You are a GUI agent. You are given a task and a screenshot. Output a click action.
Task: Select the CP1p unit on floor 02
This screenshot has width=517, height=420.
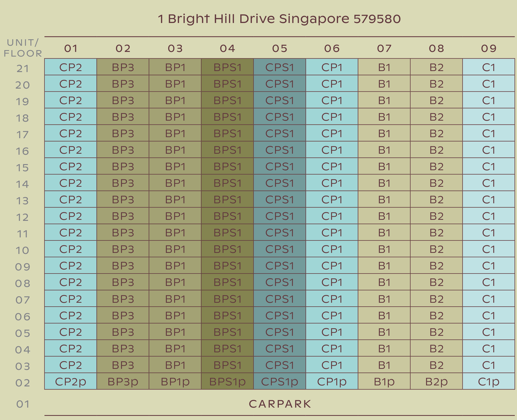coord(332,381)
